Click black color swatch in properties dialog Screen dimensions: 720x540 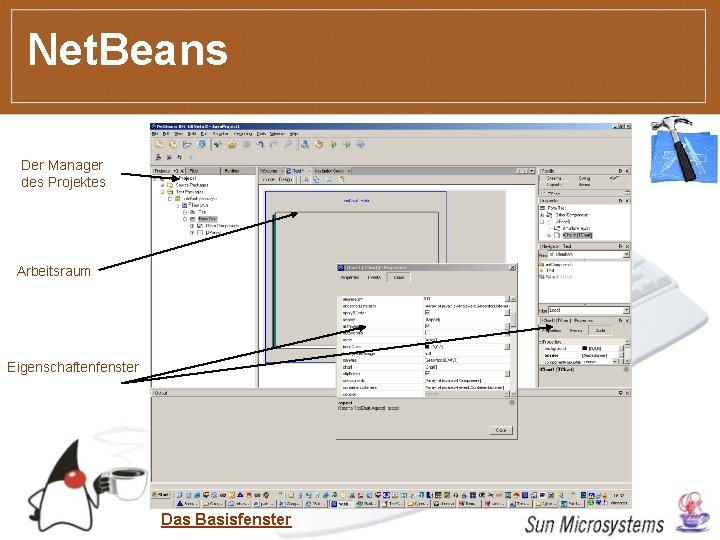(x=427, y=347)
